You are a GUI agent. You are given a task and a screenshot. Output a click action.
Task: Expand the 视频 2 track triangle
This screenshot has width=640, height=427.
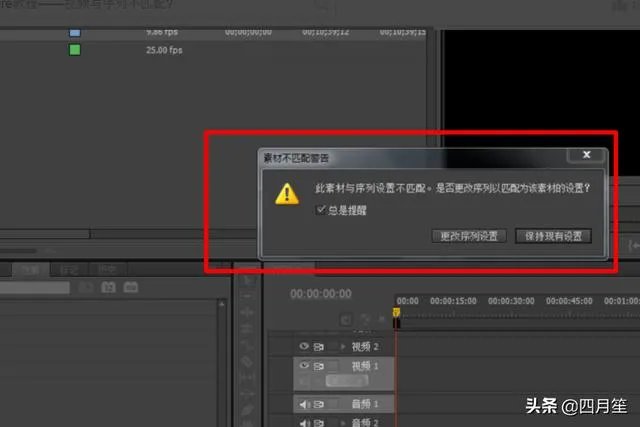tap(343, 347)
